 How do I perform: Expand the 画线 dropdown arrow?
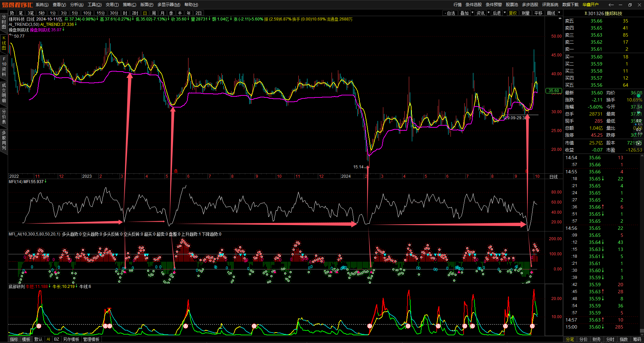click(x=559, y=13)
